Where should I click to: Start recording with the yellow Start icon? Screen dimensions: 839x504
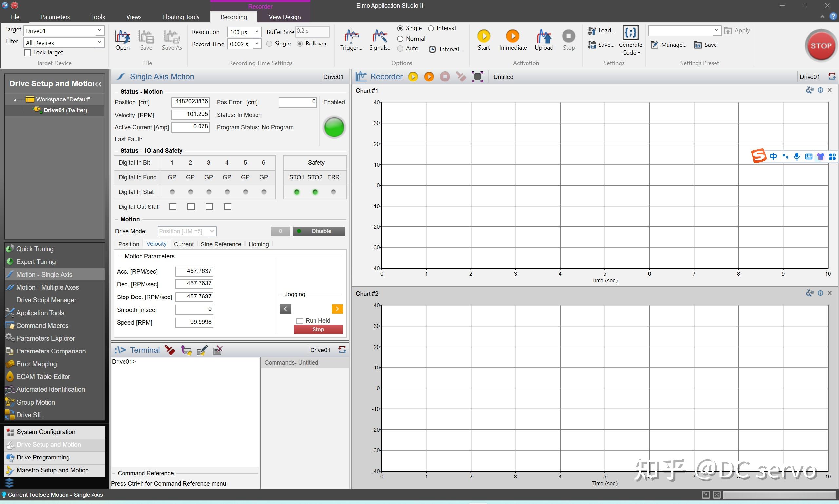[484, 36]
